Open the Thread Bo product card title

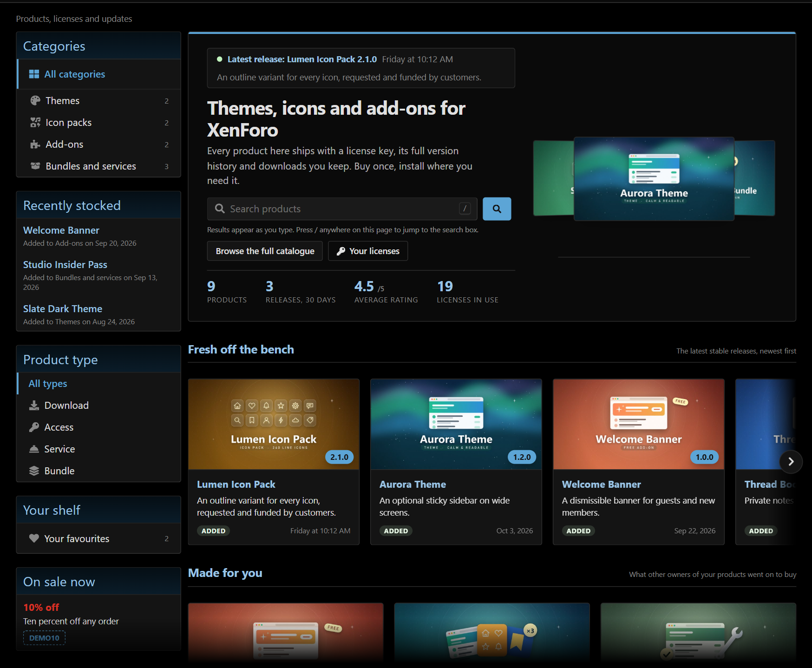coord(769,485)
